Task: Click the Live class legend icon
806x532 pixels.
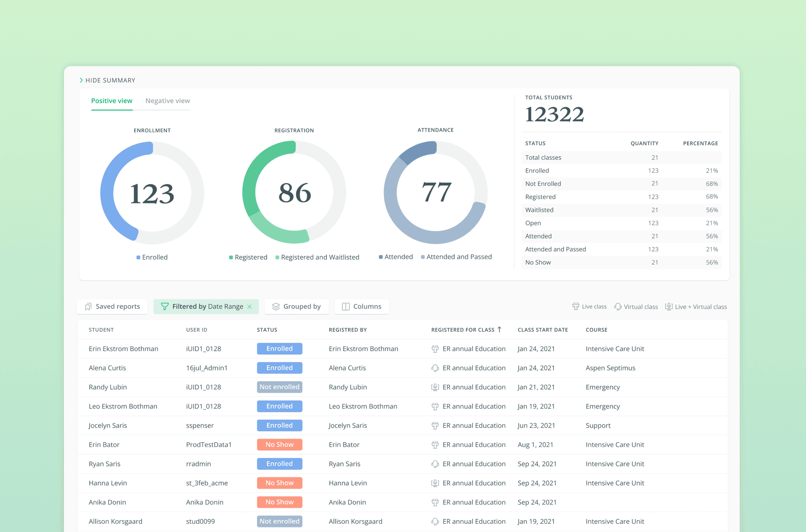Action: [576, 306]
